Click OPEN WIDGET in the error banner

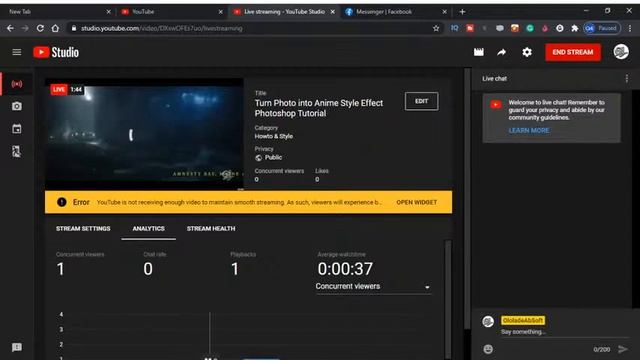click(417, 202)
